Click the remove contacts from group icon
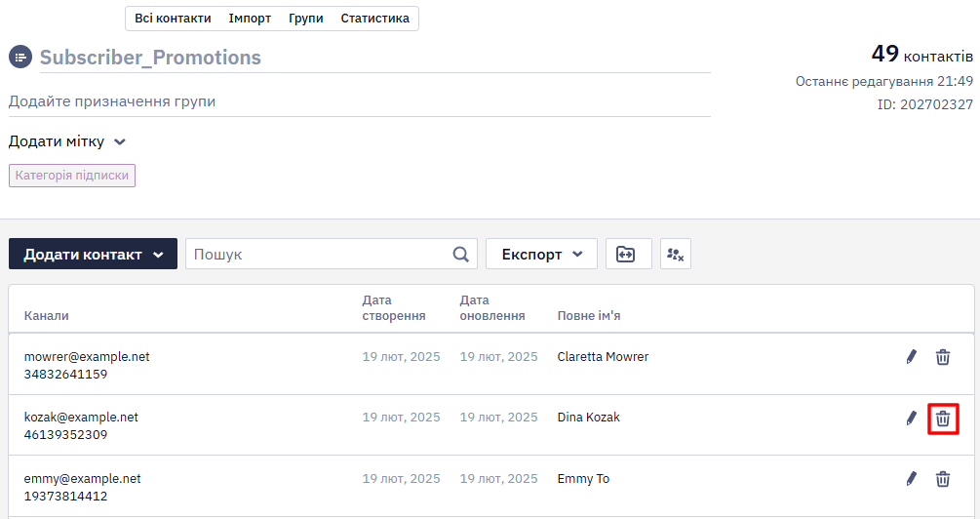 [676, 254]
